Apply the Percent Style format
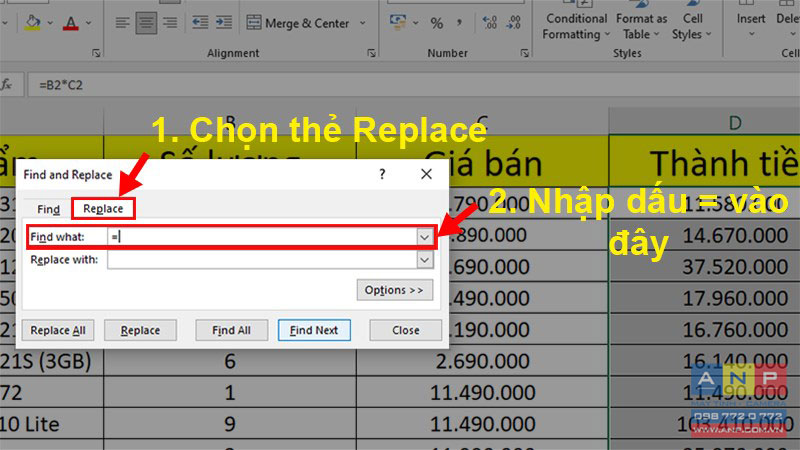This screenshot has height=450, width=800. point(437,23)
